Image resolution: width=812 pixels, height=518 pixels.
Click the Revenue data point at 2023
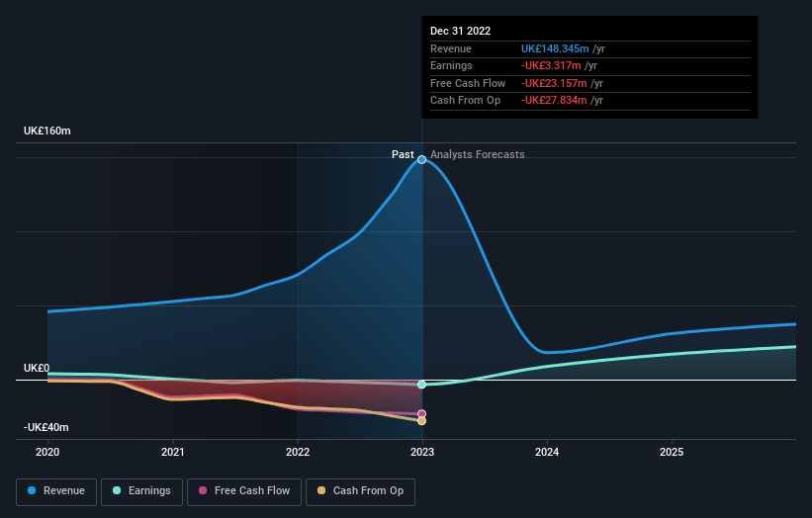pyautogui.click(x=422, y=159)
